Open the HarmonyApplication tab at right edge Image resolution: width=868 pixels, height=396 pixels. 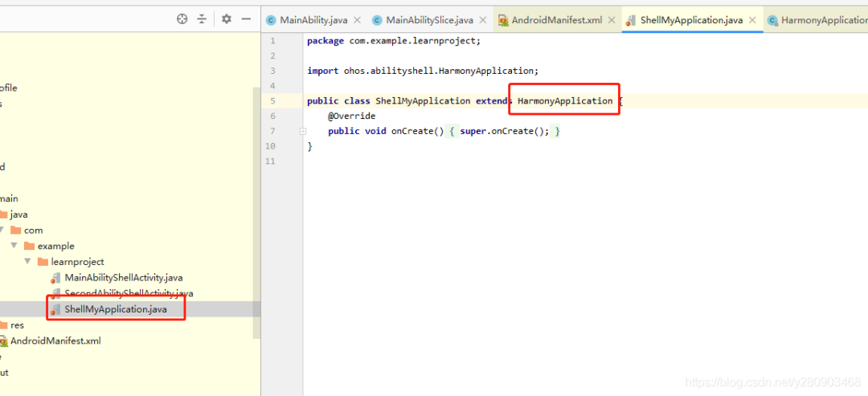click(x=817, y=20)
